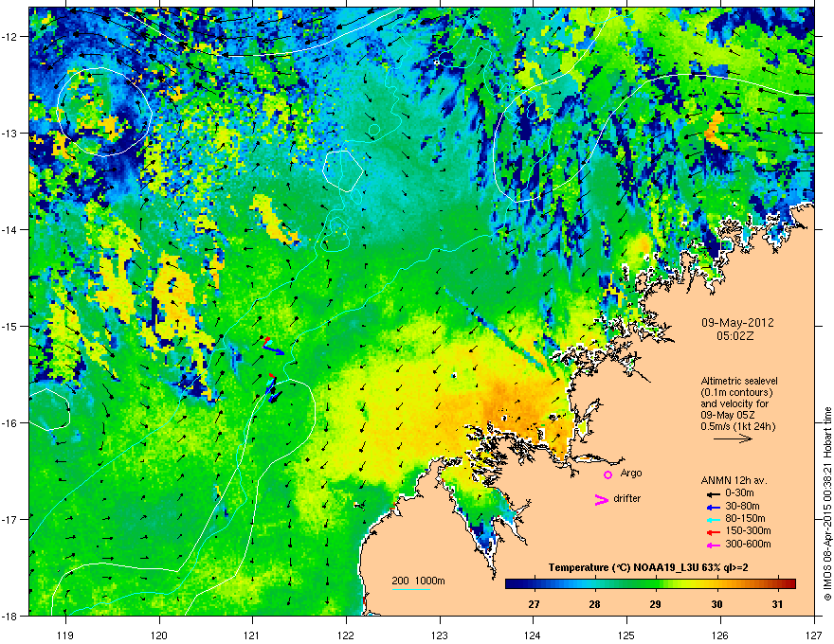The width and height of the screenshot is (834, 644).
Task: Click the '(0.1m contours)' caption line
Action: [x=736, y=392]
